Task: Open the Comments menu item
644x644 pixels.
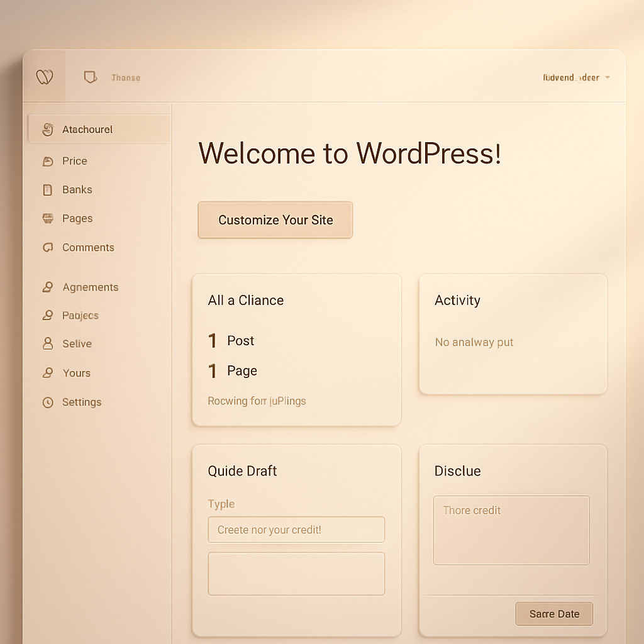Action: click(88, 247)
